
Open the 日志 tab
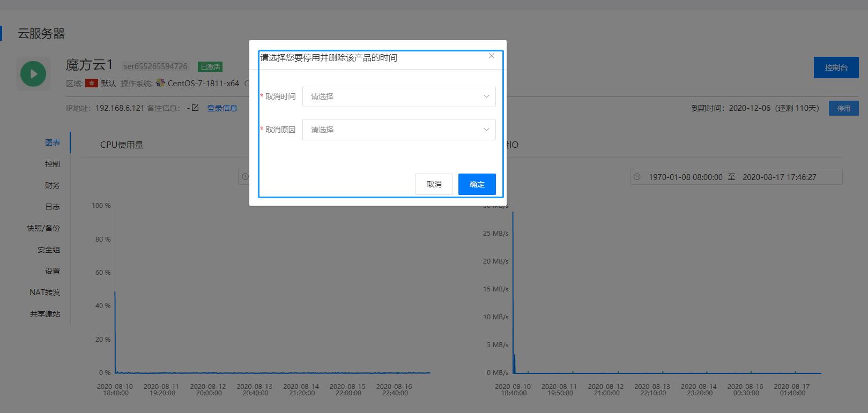[53, 207]
